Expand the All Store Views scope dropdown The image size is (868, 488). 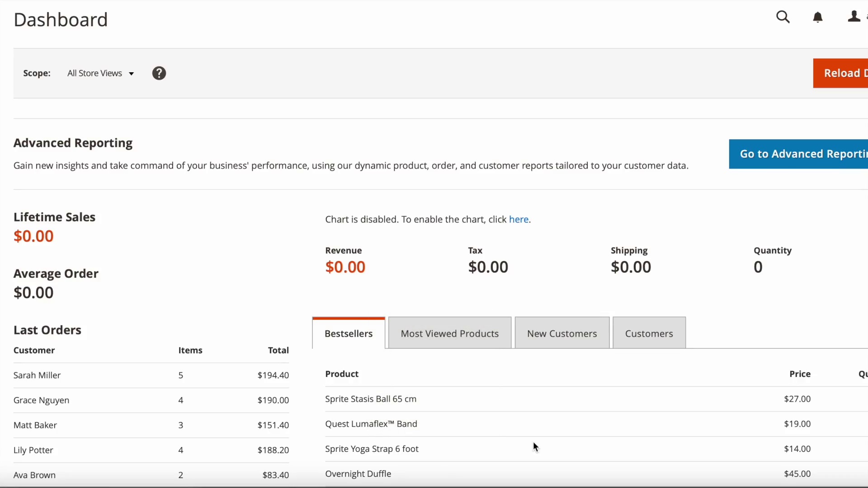click(100, 73)
